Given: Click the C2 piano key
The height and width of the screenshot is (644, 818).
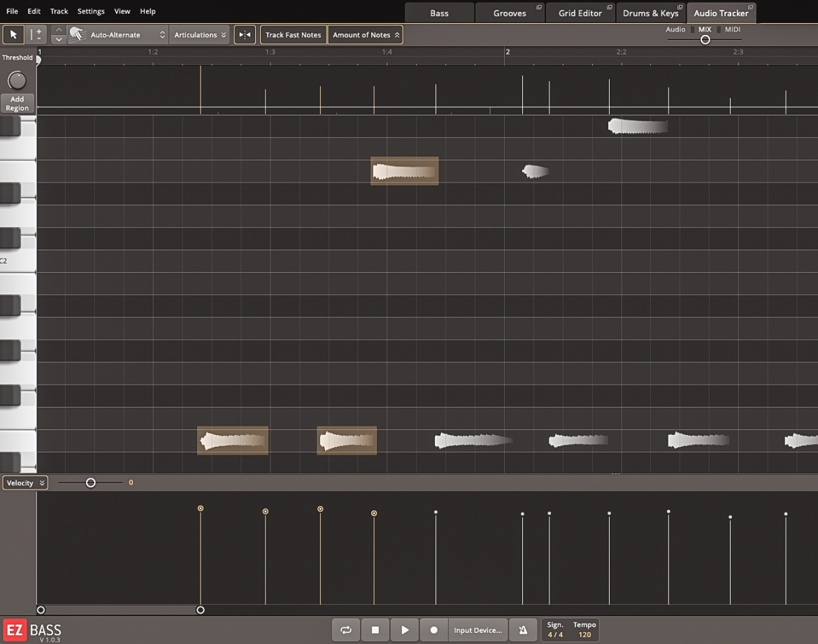Looking at the screenshot, I should (x=17, y=261).
